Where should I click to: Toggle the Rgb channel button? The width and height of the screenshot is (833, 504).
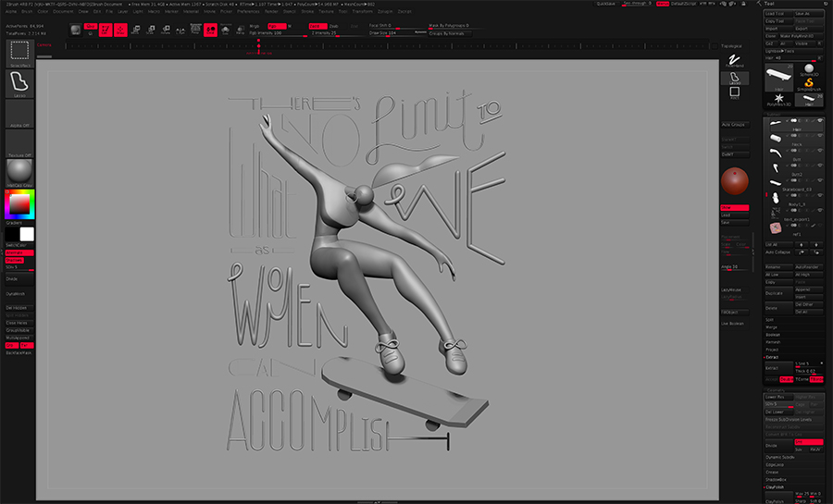(x=276, y=26)
